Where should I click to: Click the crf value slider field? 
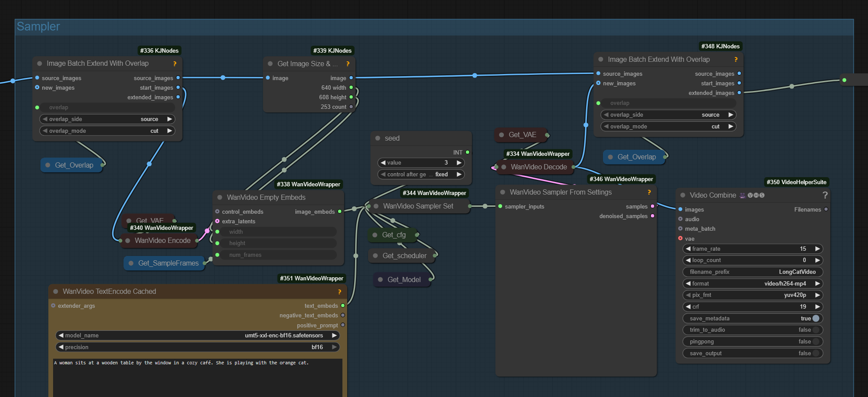[752, 307]
